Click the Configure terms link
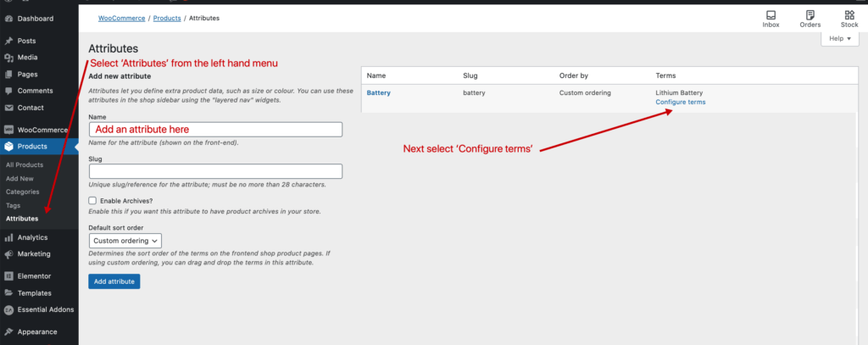This screenshot has width=868, height=345. point(681,102)
